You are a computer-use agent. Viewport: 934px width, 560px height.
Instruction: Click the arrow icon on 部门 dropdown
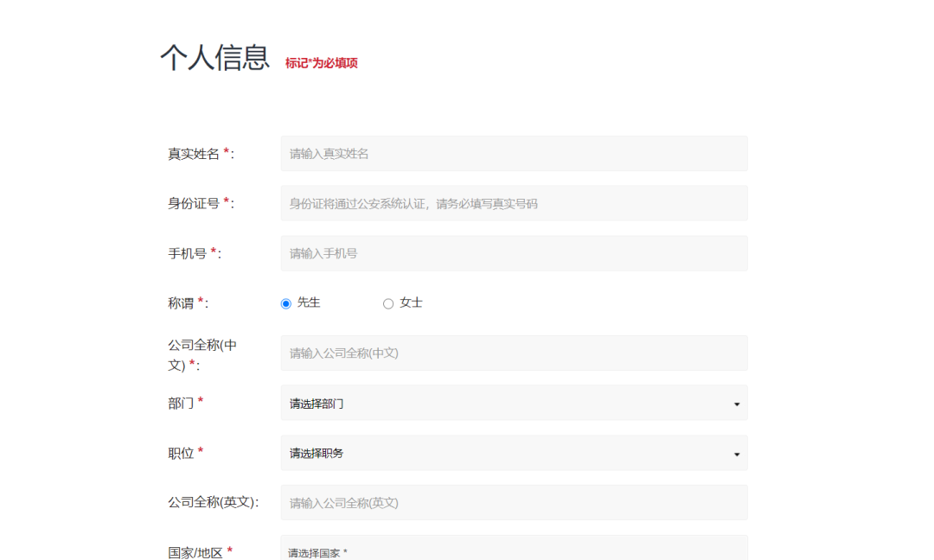[736, 404]
